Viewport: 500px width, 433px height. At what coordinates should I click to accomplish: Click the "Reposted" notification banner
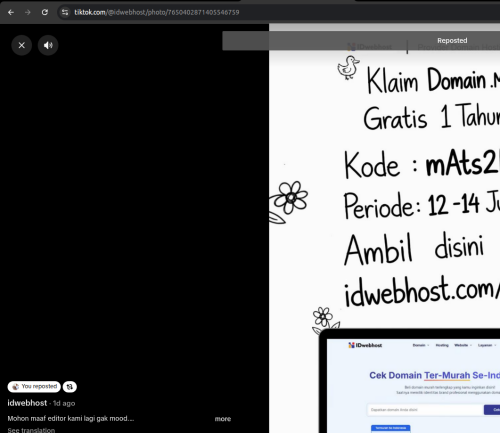click(x=361, y=41)
